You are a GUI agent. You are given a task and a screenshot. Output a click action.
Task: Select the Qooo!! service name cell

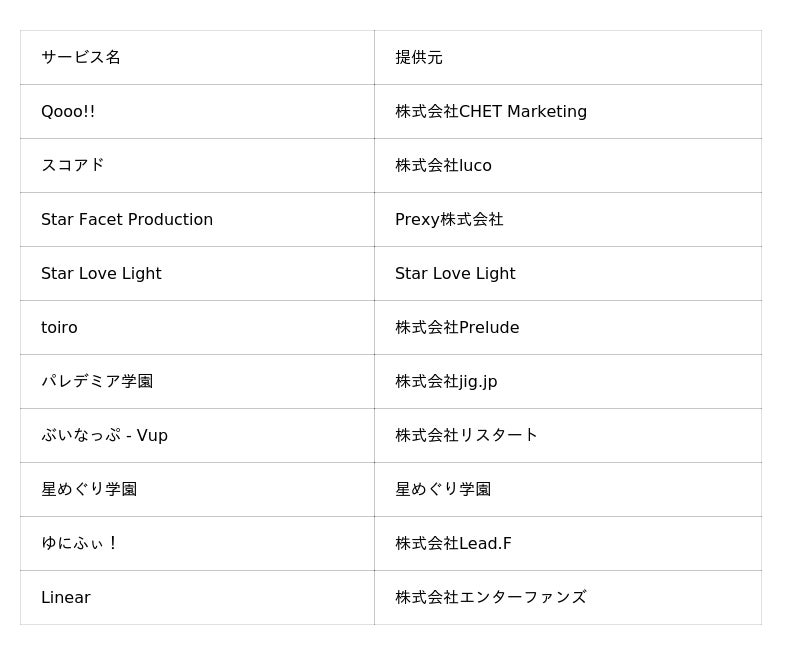point(68,111)
